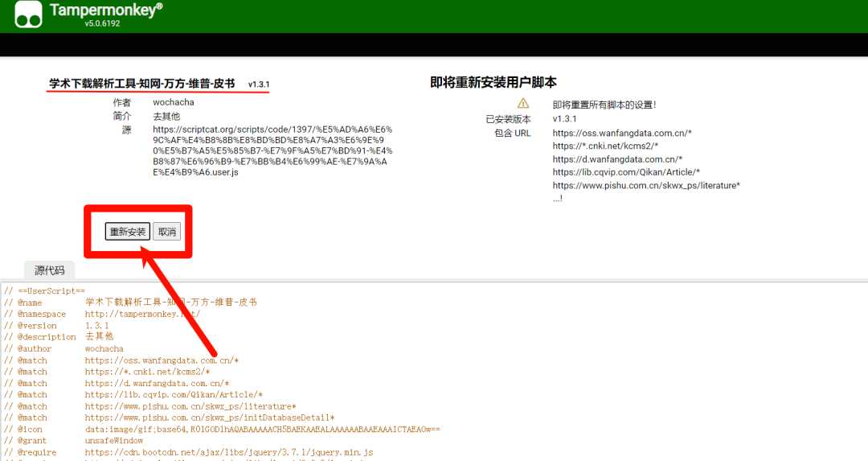Open the scriptcat.org source URL
The image size is (868, 461).
click(x=272, y=150)
